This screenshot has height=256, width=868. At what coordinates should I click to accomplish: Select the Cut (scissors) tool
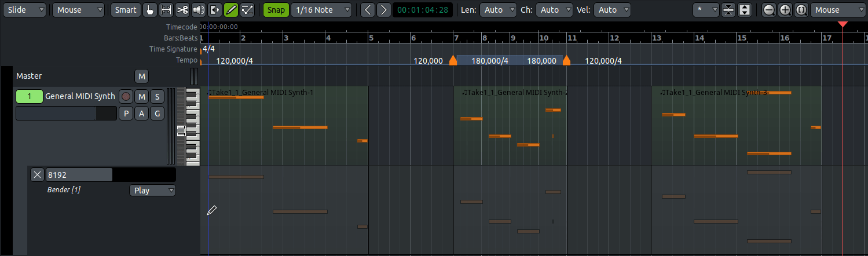pos(182,10)
